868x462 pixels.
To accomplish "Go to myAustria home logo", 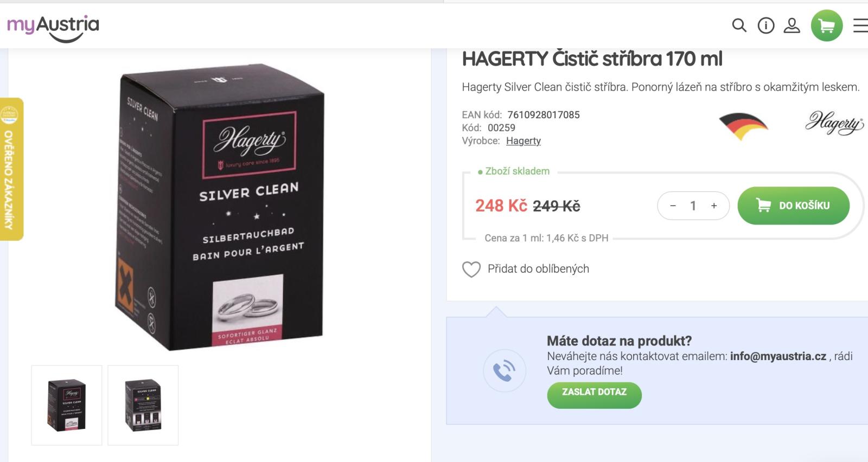I will (53, 28).
